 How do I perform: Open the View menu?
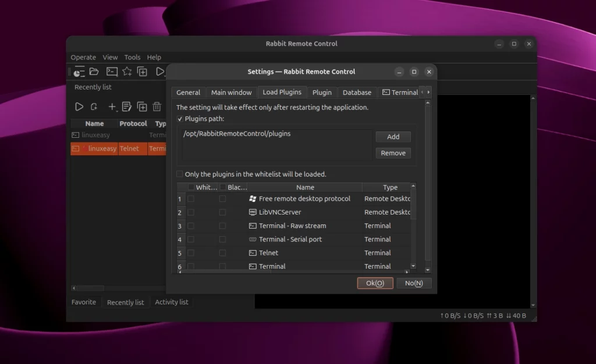click(110, 58)
